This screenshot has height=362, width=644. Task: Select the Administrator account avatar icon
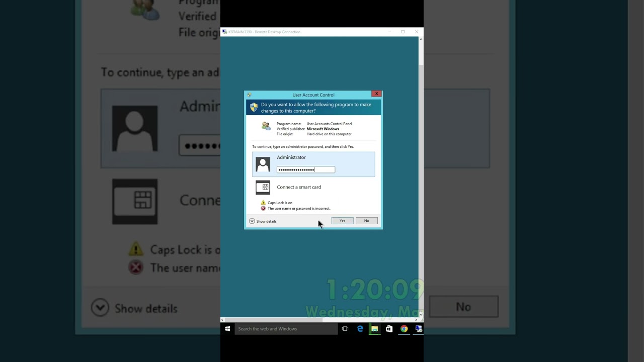263,164
